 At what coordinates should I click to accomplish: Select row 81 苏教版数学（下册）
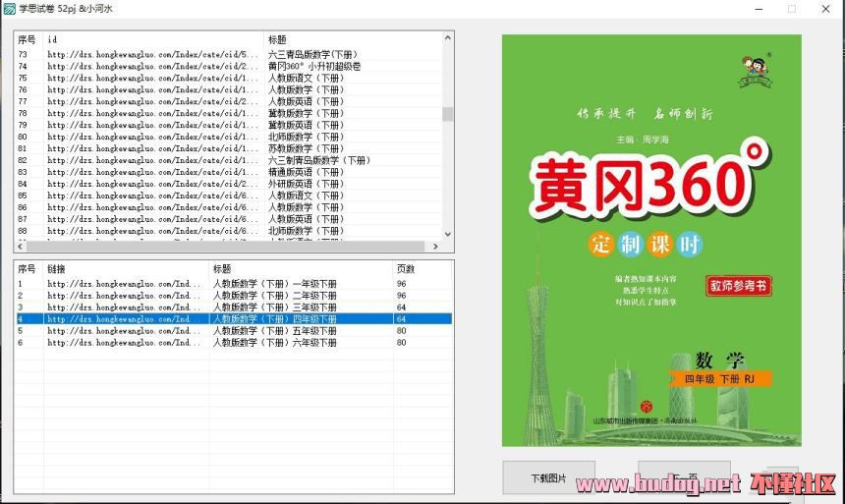click(x=229, y=148)
